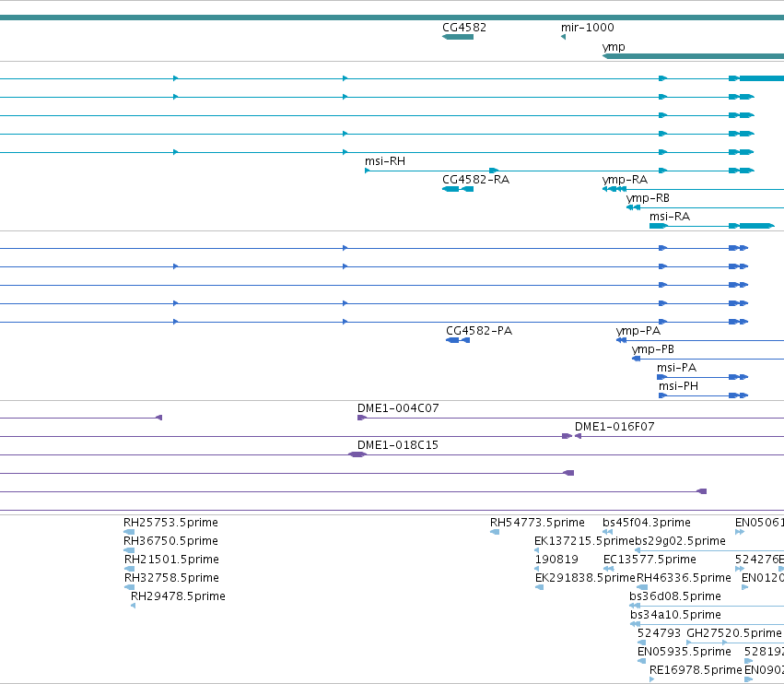Select the msi-PH protein label
Image resolution: width=784 pixels, height=684 pixels.
tap(678, 386)
